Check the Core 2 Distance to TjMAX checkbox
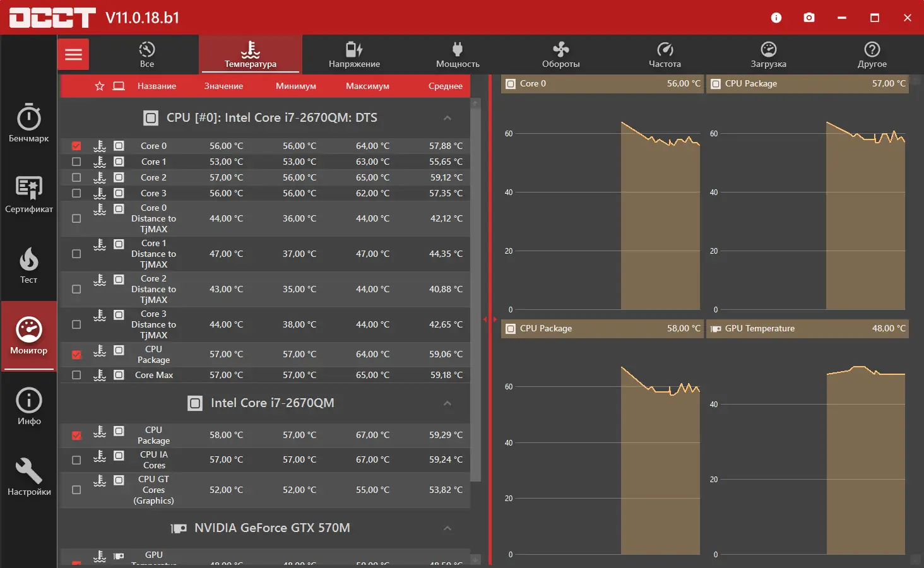This screenshot has width=924, height=568. [x=76, y=289]
